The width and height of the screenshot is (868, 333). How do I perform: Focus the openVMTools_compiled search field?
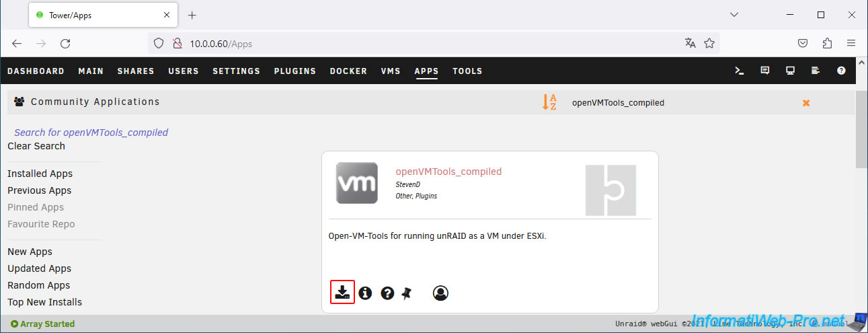point(679,103)
